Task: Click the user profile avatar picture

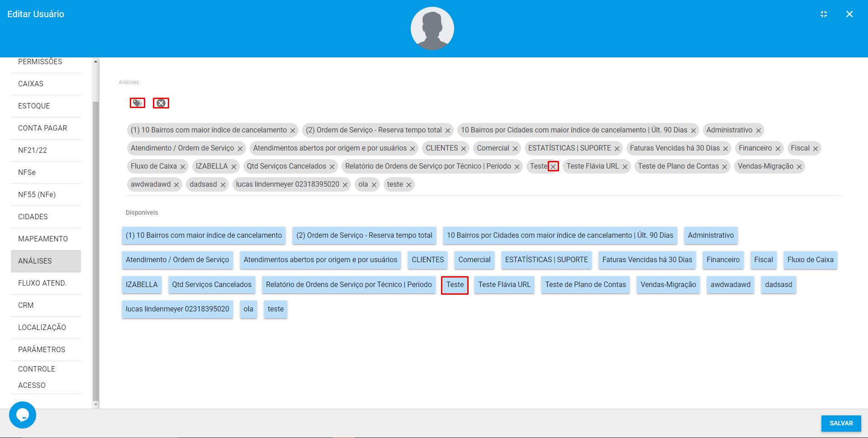Action: point(432,28)
